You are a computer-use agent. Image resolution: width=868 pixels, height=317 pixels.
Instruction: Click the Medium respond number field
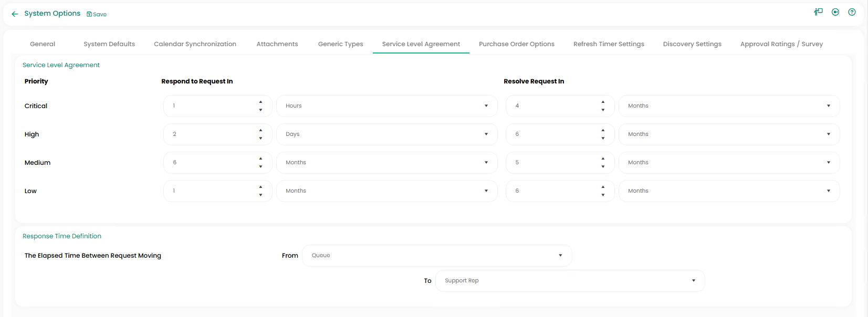[210, 163]
